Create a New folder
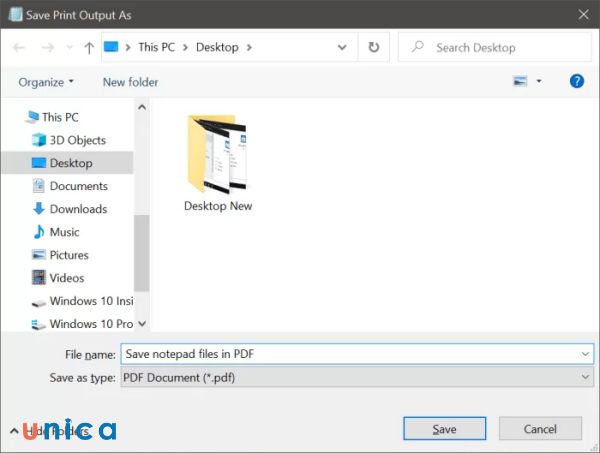Image resolution: width=600 pixels, height=453 pixels. pos(130,82)
